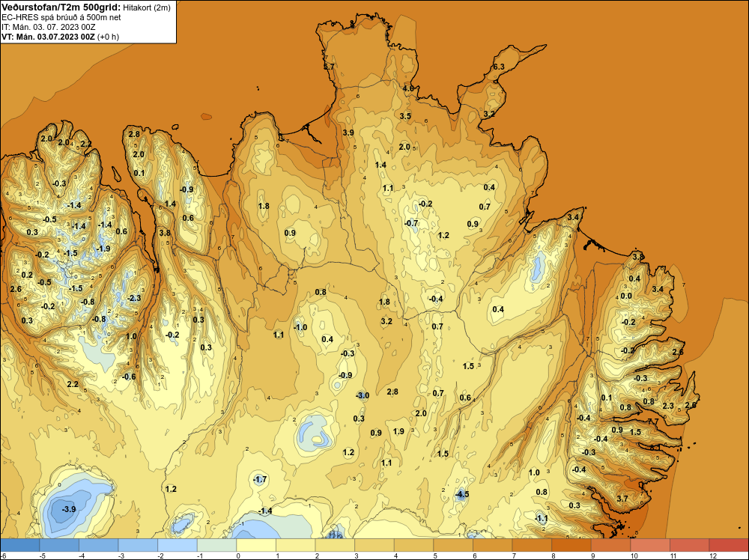Click the 'VT: Mán. 03.07.2023 00Z' valid time line
The width and height of the screenshot is (749, 560).
click(x=48, y=37)
